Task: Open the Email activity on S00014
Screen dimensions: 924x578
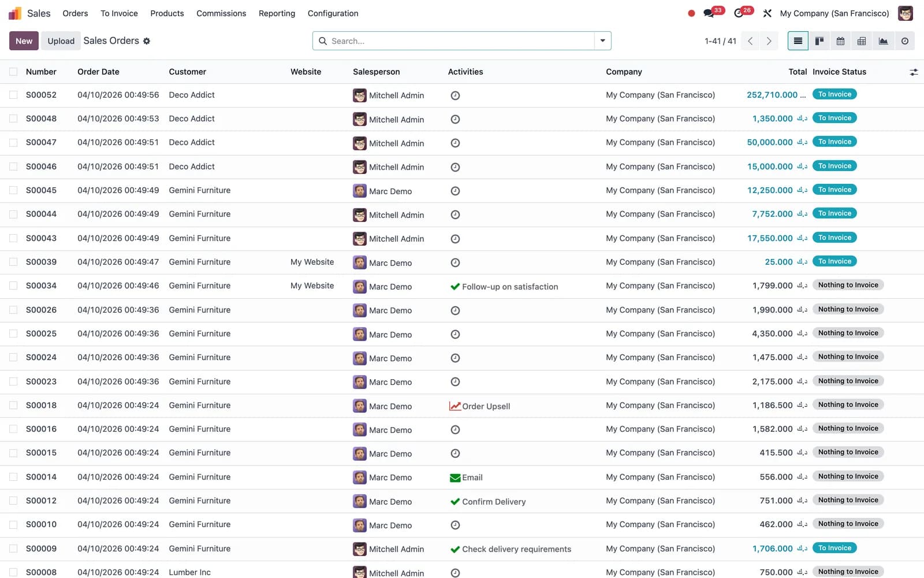Action: pos(466,477)
